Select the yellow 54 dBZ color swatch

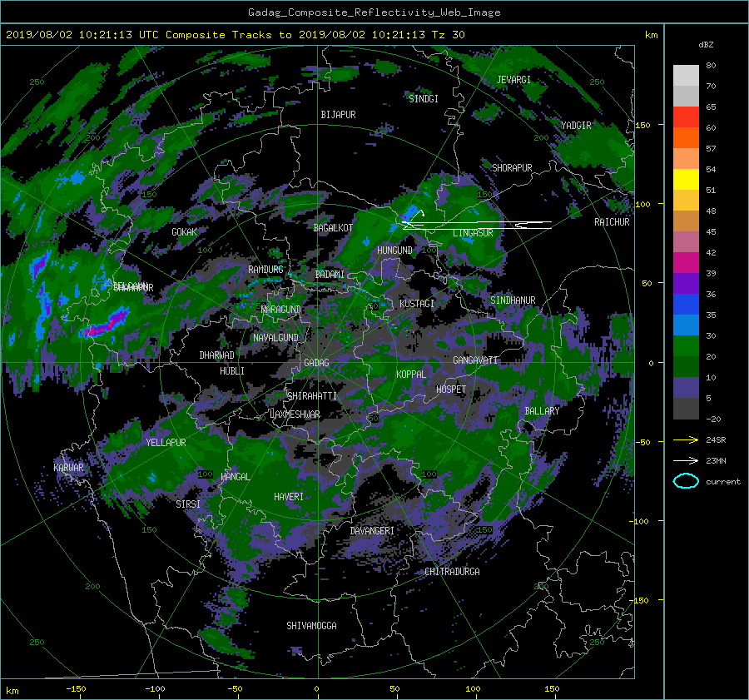[686, 179]
